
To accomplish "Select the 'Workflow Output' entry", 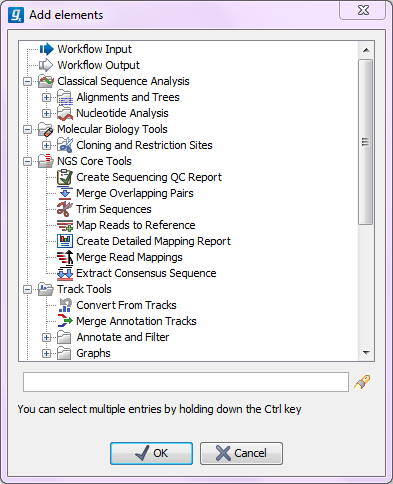I will (98, 65).
